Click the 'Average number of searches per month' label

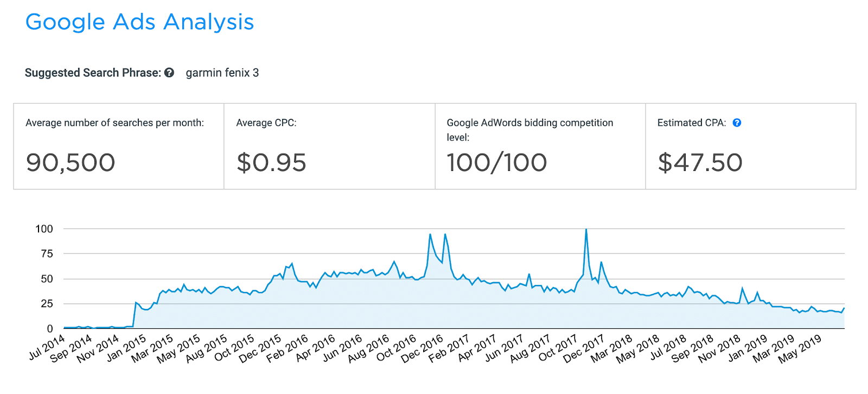[114, 123]
